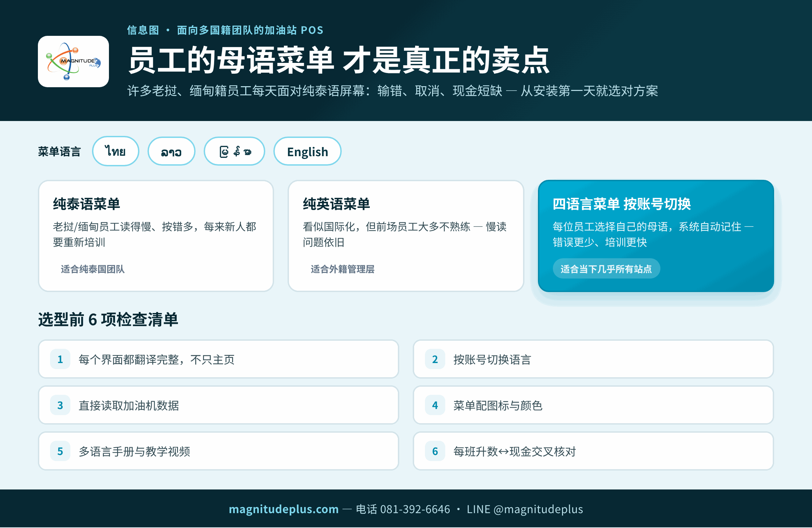Select the ไทย language pill
The image size is (812, 528).
[116, 151]
